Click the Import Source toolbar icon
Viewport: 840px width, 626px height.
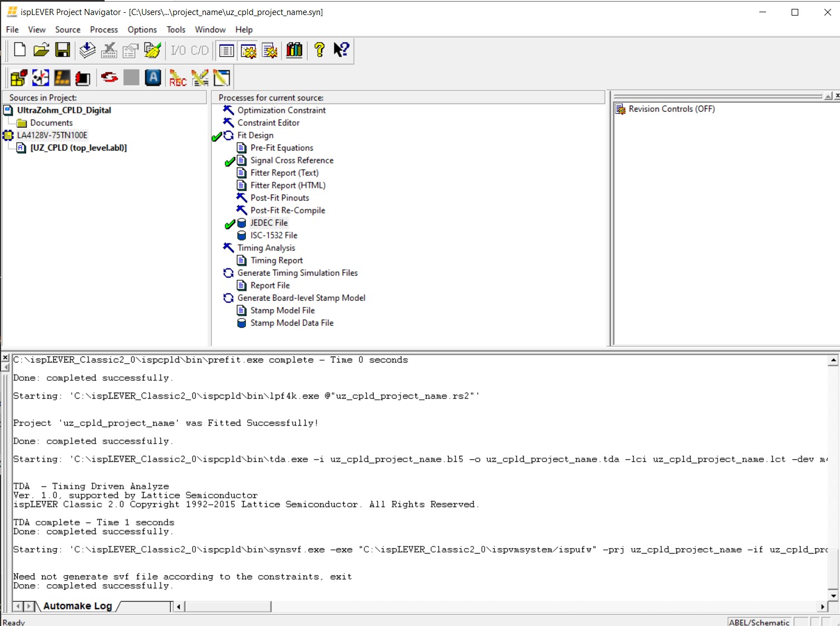pyautogui.click(x=87, y=50)
